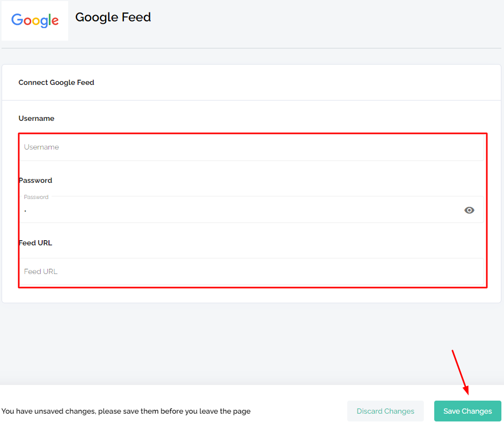The height and width of the screenshot is (435, 504).
Task: Click the Username field label
Action: [36, 118]
